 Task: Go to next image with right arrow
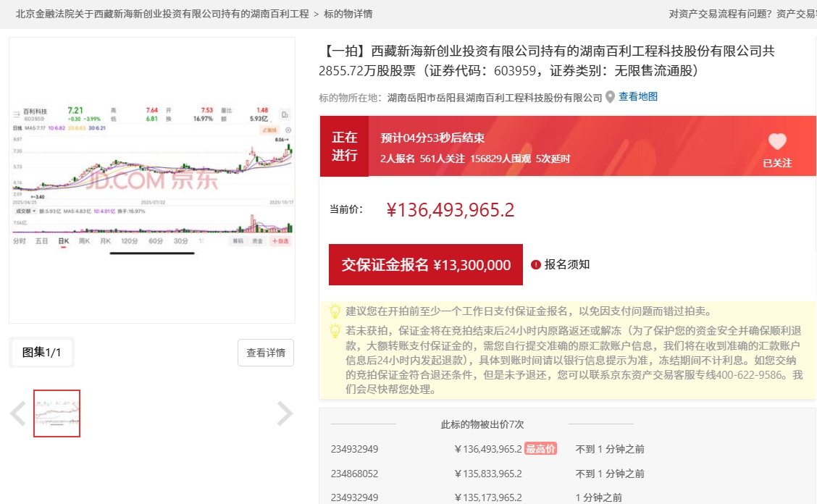point(285,413)
